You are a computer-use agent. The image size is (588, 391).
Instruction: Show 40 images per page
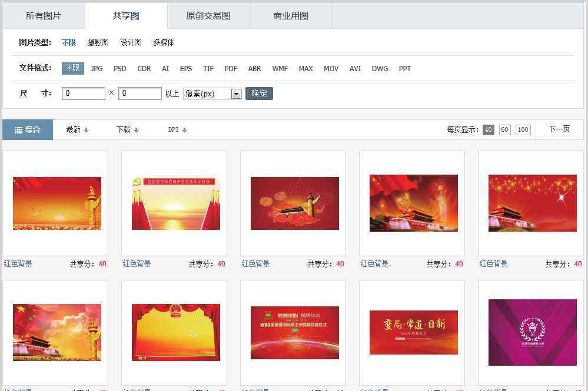click(x=489, y=129)
